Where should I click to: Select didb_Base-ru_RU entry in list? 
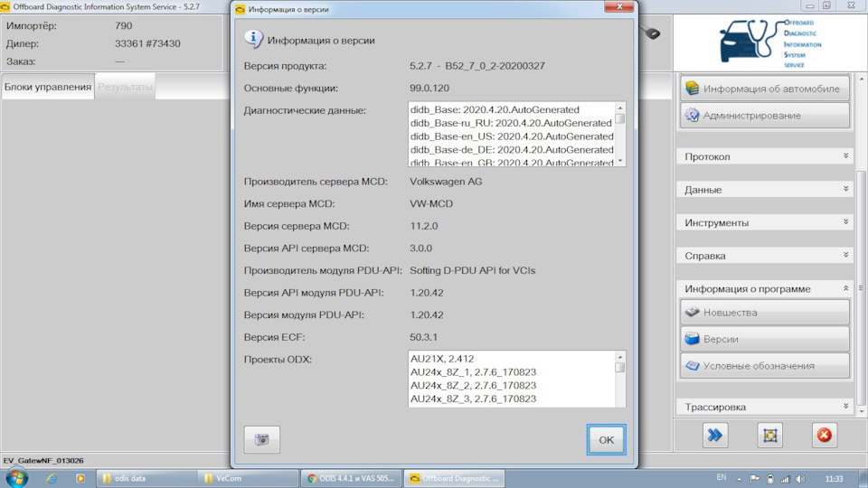[x=511, y=123]
